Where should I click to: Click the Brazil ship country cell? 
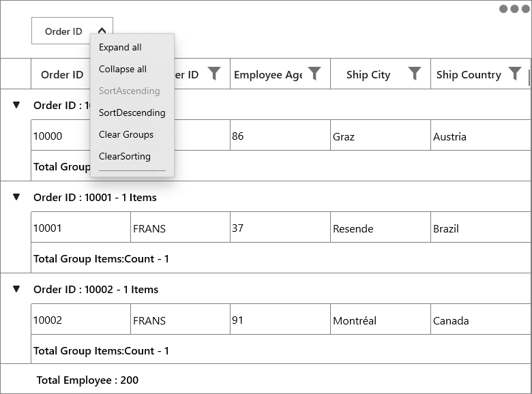(481, 227)
